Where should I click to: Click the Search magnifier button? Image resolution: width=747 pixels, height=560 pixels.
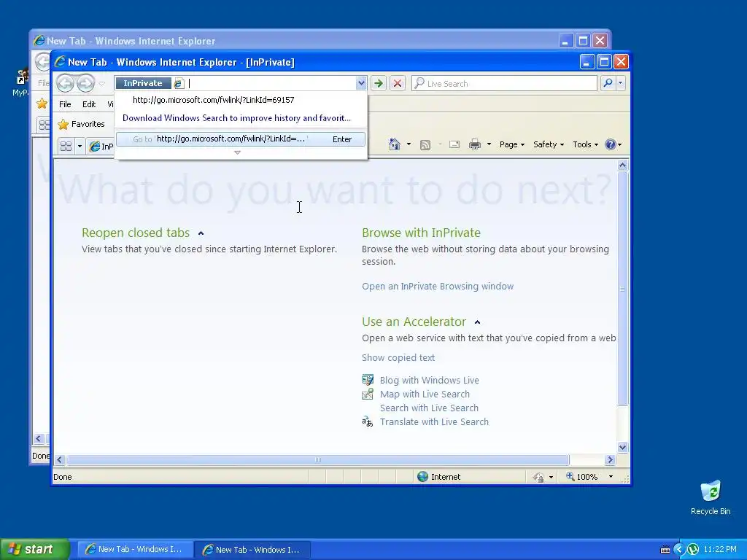tap(608, 83)
